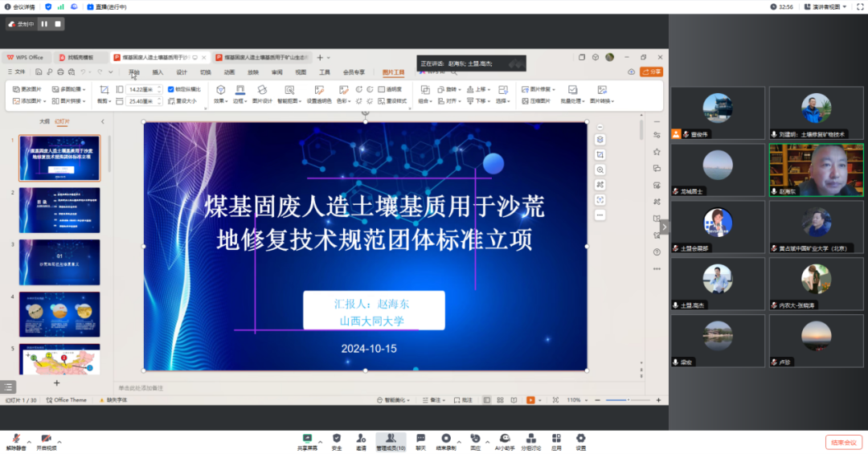Click the save icon in quick access bar
The image size is (868, 454).
pyautogui.click(x=39, y=72)
